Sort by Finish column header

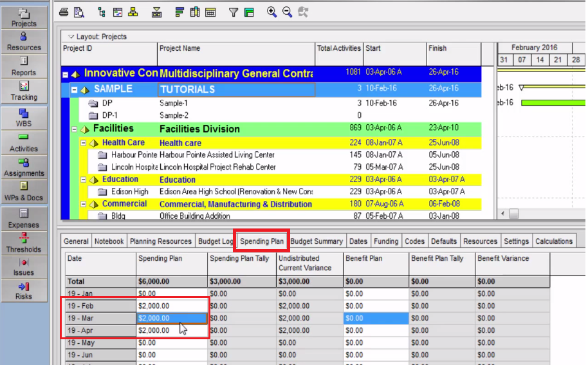pyautogui.click(x=454, y=54)
